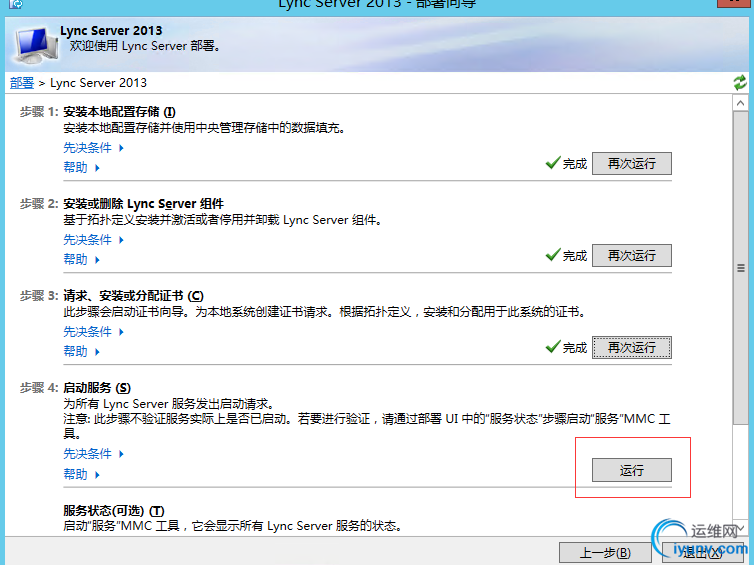The width and height of the screenshot is (754, 565).
Task: Click step 1 title 安装本地配置存储
Action: click(x=119, y=112)
